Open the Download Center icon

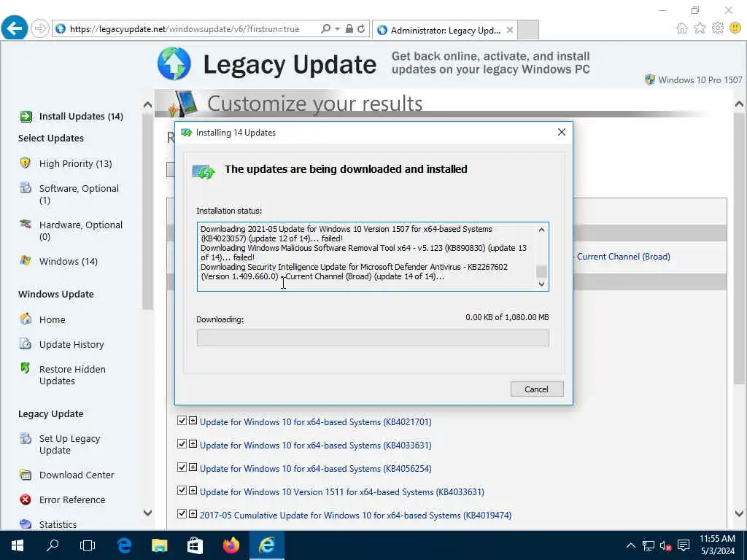[x=26, y=474]
